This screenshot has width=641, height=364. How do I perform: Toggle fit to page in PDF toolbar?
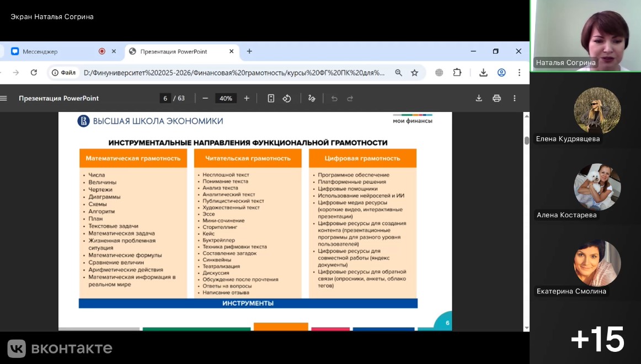(271, 98)
